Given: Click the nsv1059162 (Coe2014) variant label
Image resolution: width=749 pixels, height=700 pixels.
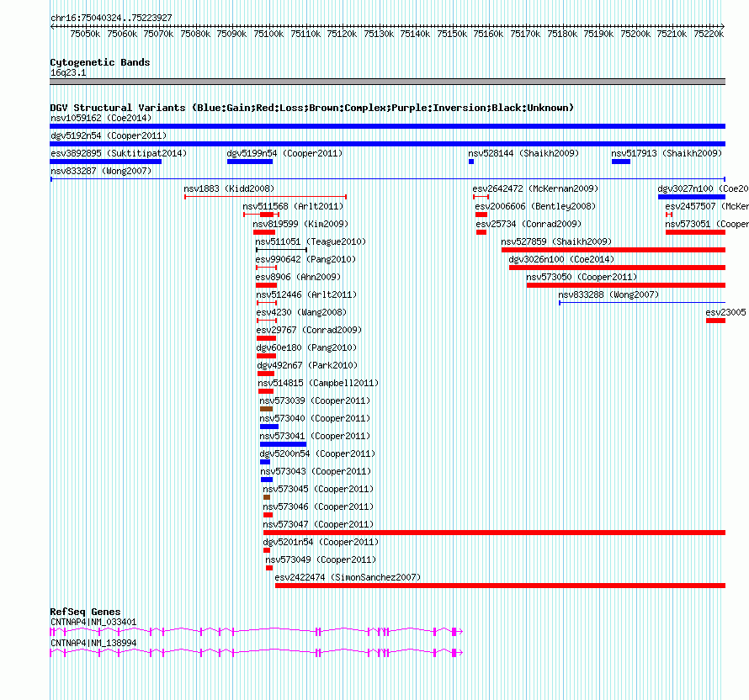Looking at the screenshot, I should point(101,118).
